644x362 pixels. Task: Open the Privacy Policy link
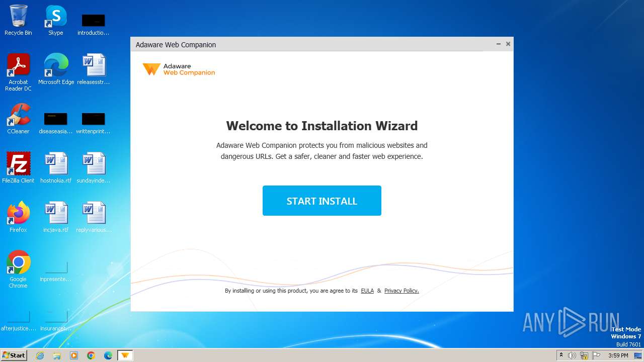pos(401,291)
